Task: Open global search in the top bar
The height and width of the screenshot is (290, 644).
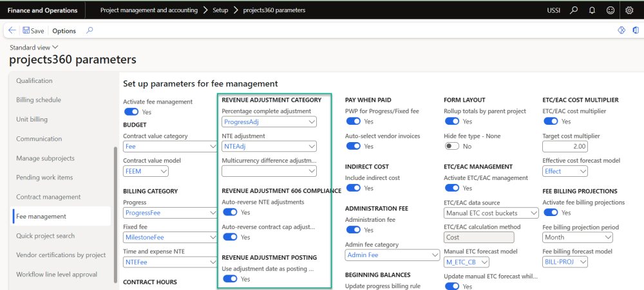Action: coord(574,10)
